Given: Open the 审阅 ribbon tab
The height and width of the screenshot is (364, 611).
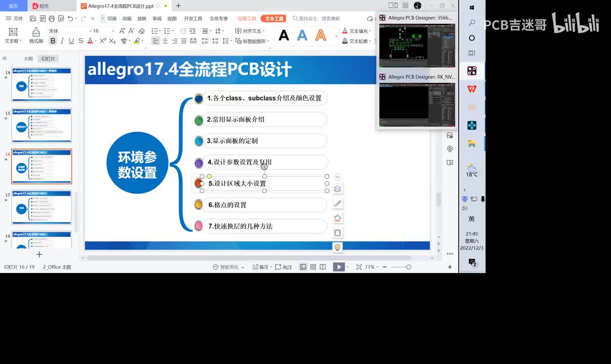Looking at the screenshot, I should tap(157, 18).
